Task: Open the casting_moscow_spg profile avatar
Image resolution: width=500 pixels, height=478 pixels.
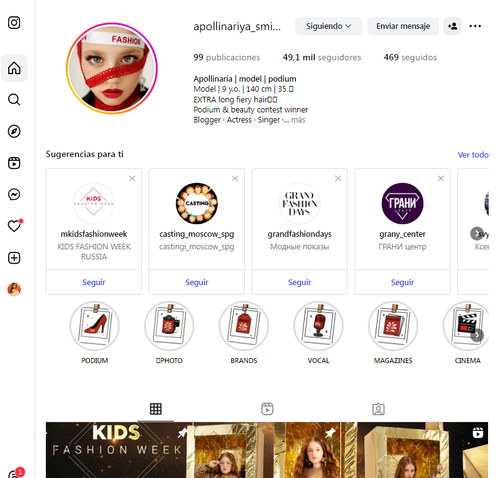Action: tap(197, 203)
